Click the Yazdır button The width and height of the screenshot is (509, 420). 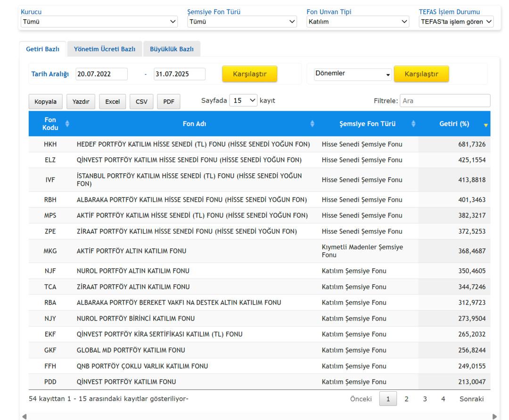point(81,102)
